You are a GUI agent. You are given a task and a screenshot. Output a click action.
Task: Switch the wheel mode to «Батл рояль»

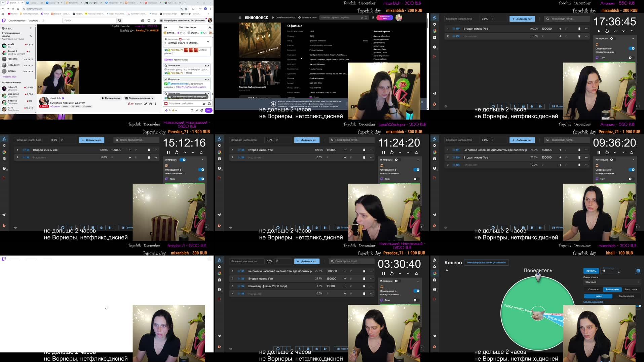(631, 289)
